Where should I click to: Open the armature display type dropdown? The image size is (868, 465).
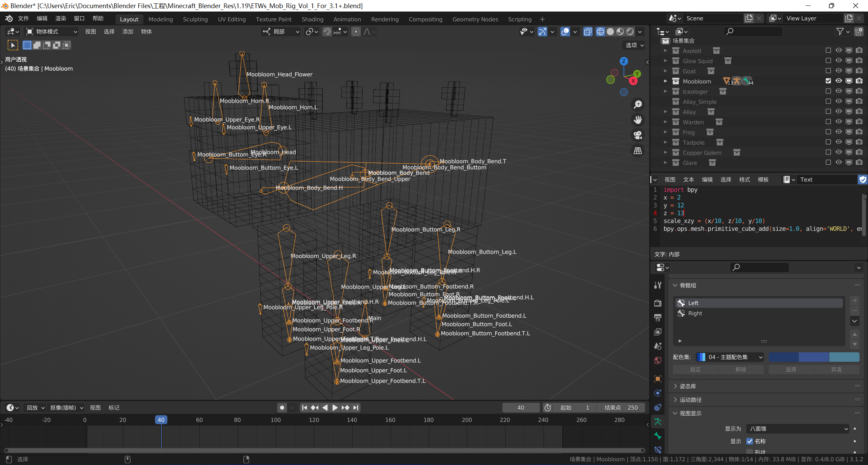point(797,429)
